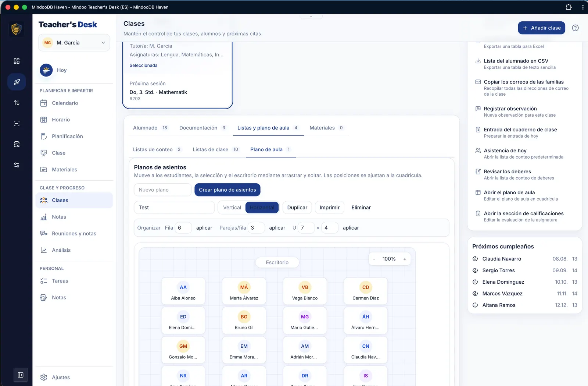This screenshot has height=386, width=588.
Task: Click the Materiales folder icon in sidebar
Action: pos(44,170)
